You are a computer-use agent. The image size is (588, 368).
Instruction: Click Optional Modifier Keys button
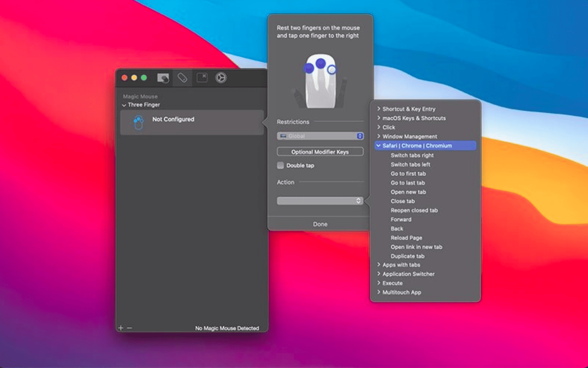(x=320, y=152)
